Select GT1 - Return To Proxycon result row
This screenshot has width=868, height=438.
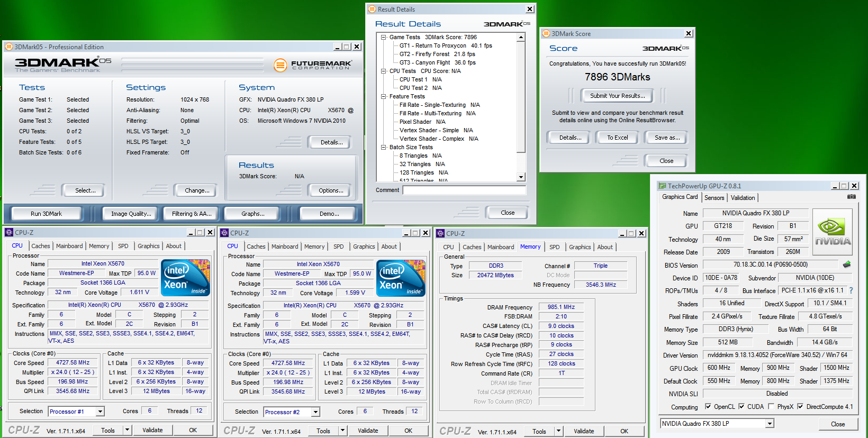point(446,45)
